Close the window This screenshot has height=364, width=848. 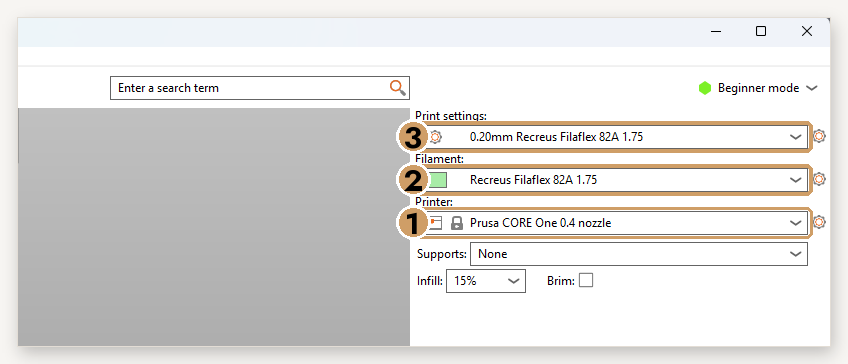pyautogui.click(x=806, y=31)
